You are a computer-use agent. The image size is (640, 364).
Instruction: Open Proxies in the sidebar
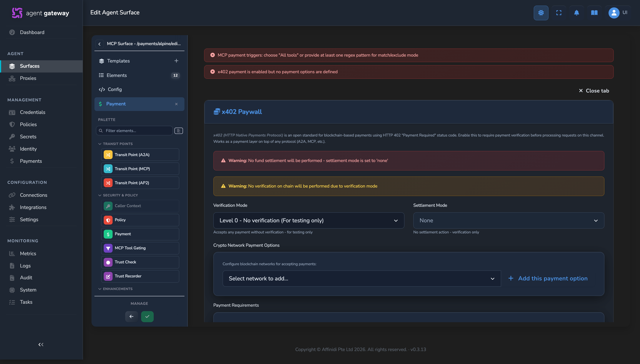point(28,78)
